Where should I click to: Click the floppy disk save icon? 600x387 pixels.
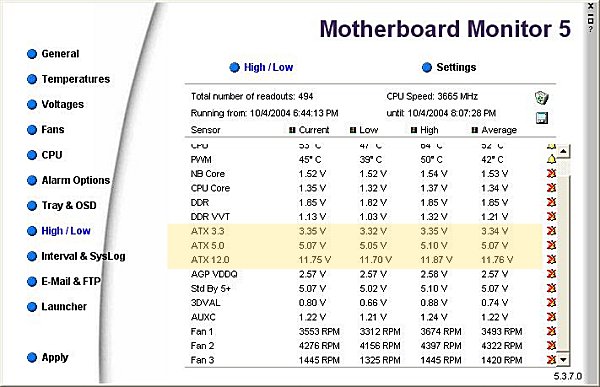coord(541,118)
